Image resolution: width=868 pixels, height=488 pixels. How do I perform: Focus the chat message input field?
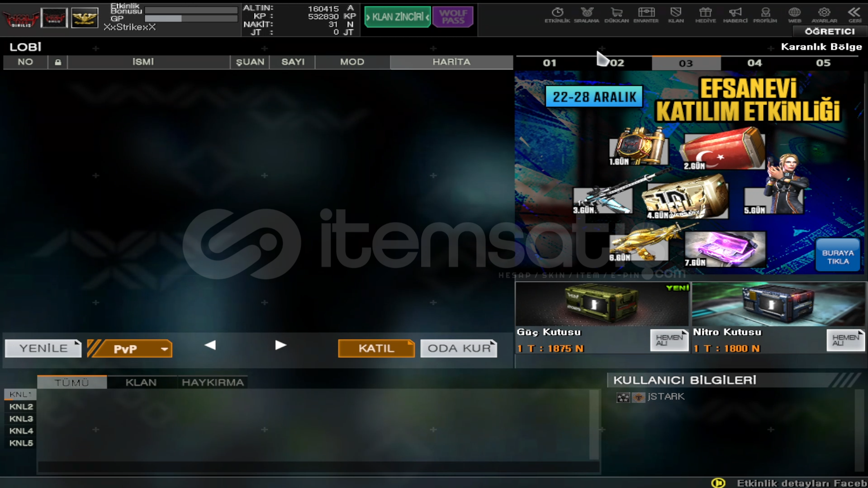point(319,467)
